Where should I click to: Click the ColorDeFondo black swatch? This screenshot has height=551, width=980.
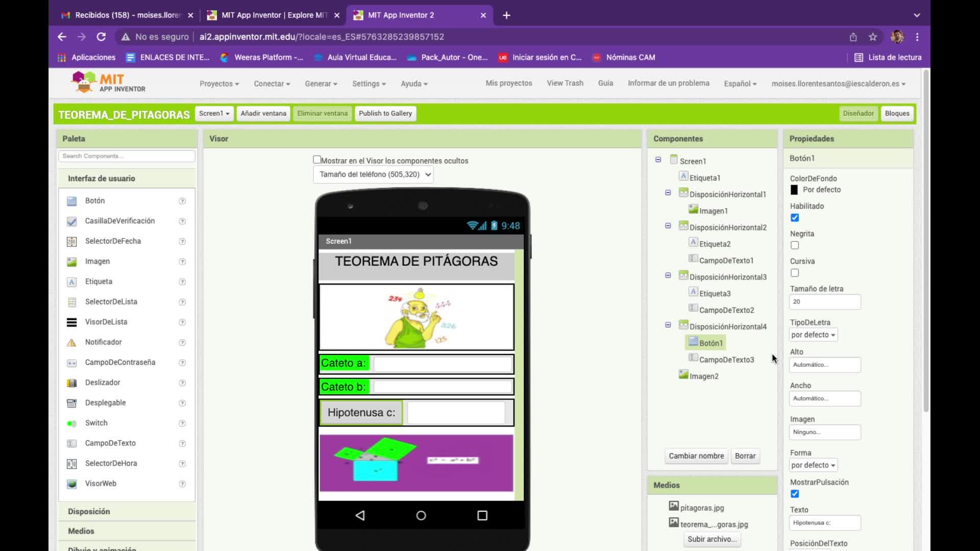(x=794, y=190)
